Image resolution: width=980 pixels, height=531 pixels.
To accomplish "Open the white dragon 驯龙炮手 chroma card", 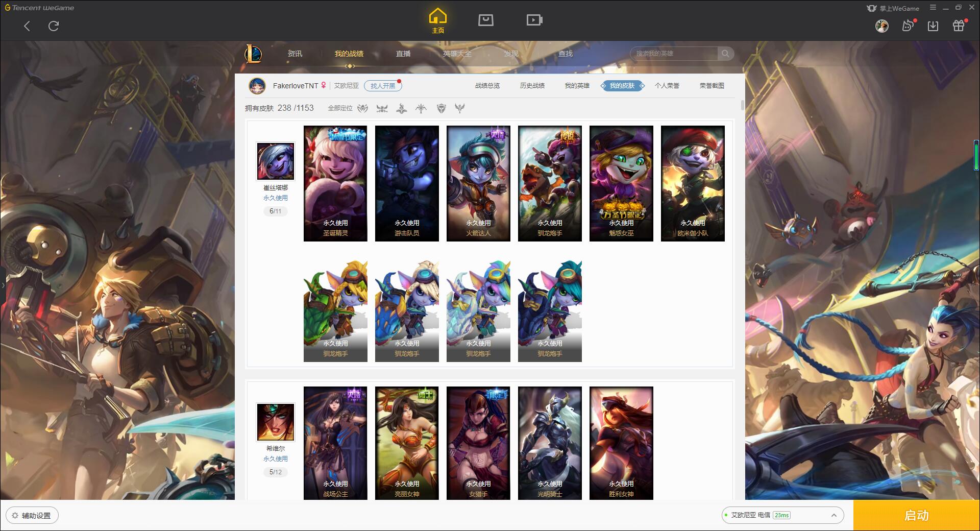I will (478, 311).
